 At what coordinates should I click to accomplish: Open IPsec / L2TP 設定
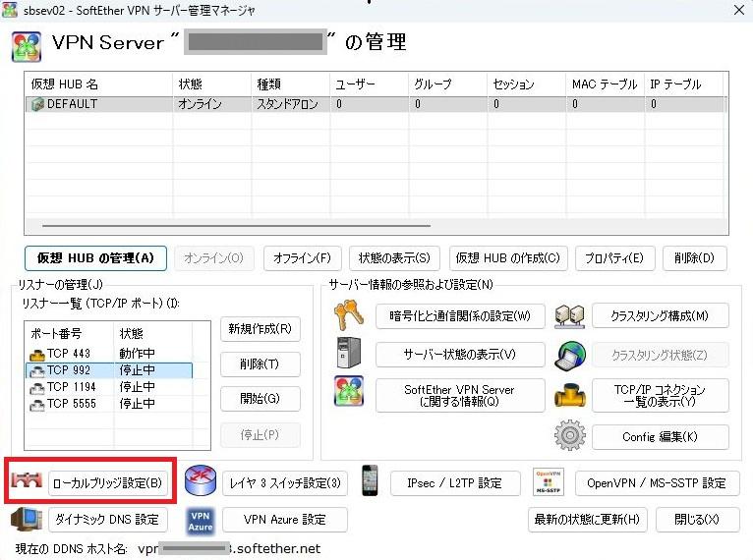[x=455, y=482]
